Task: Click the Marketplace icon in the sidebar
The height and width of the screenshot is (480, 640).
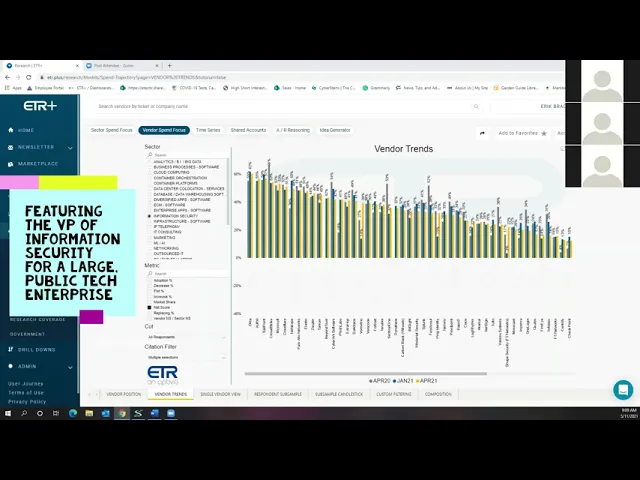Action: 11,164
